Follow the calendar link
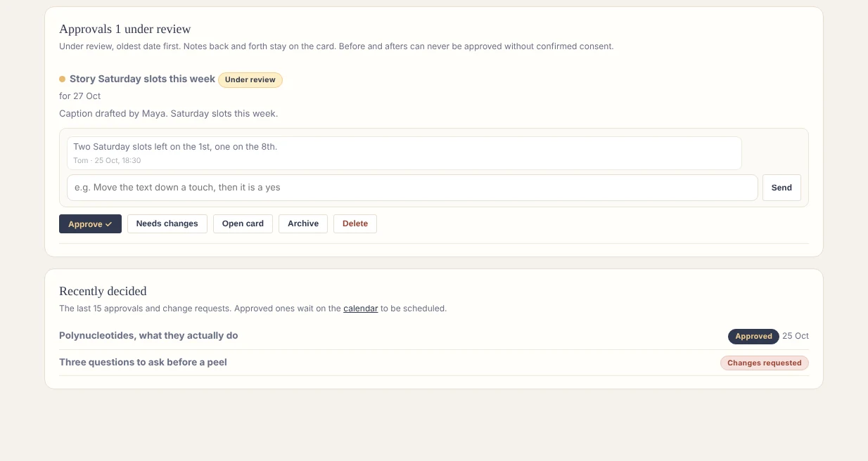Screen dimensions: 868x461 [360, 309]
